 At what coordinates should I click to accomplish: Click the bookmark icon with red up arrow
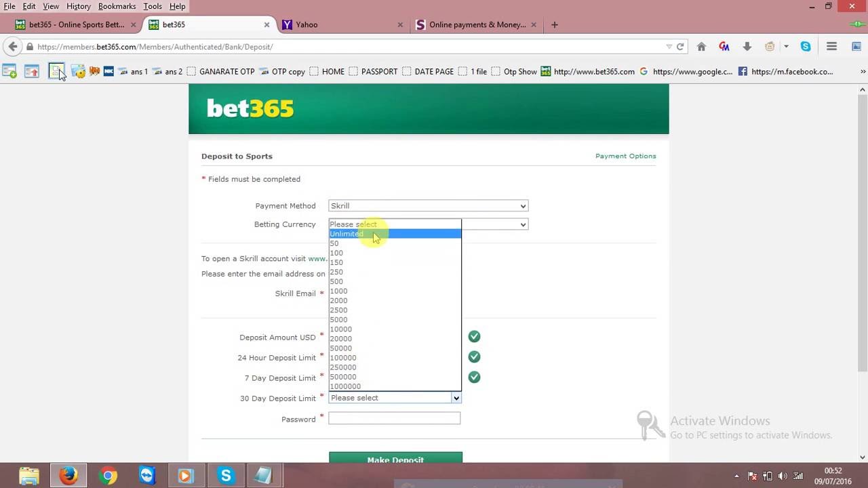(32, 71)
